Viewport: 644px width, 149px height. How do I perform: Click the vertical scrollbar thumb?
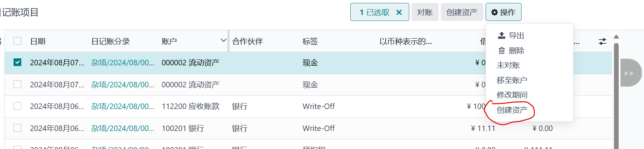(616, 95)
